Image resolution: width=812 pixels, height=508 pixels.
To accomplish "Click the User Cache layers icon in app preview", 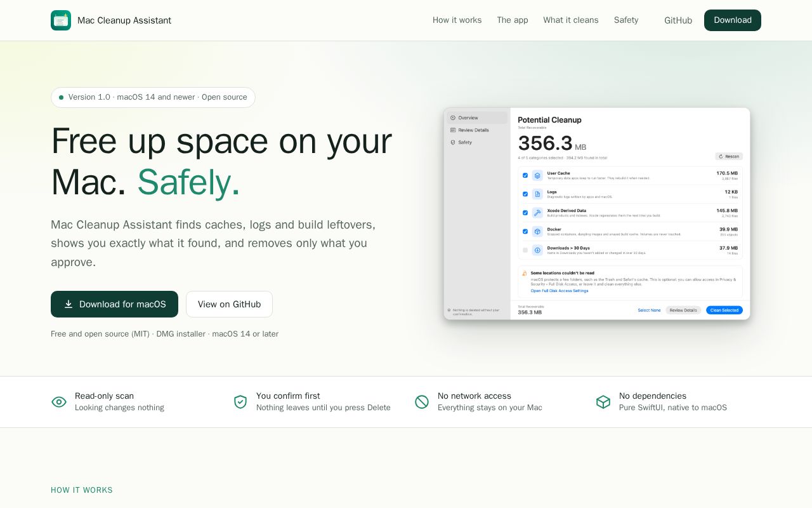I will [x=537, y=175].
